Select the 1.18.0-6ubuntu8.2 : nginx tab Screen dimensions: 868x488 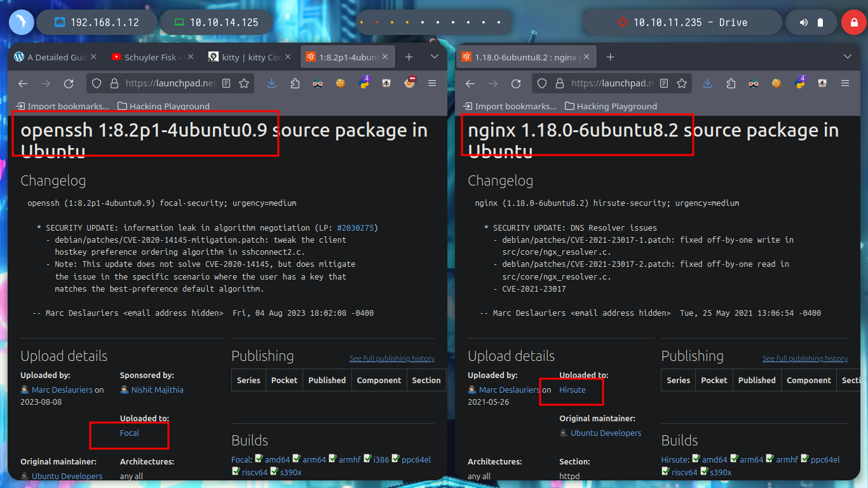pyautogui.click(x=527, y=57)
